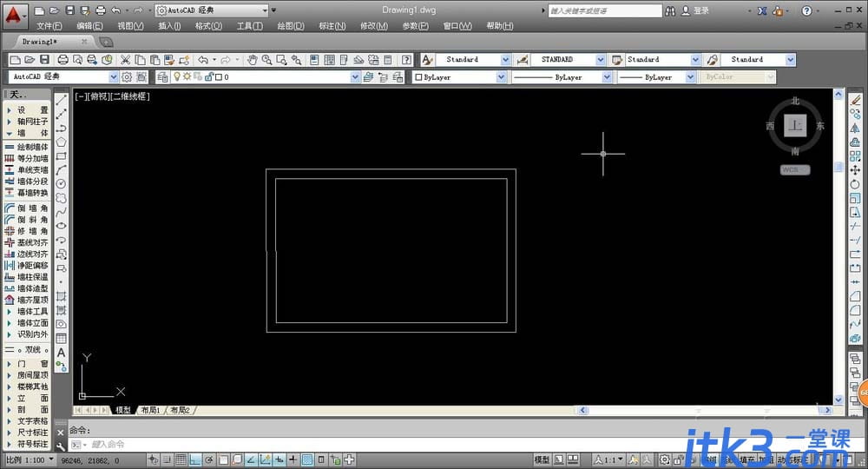The image size is (868, 469).
Task: Click the keyword search box
Action: (604, 10)
